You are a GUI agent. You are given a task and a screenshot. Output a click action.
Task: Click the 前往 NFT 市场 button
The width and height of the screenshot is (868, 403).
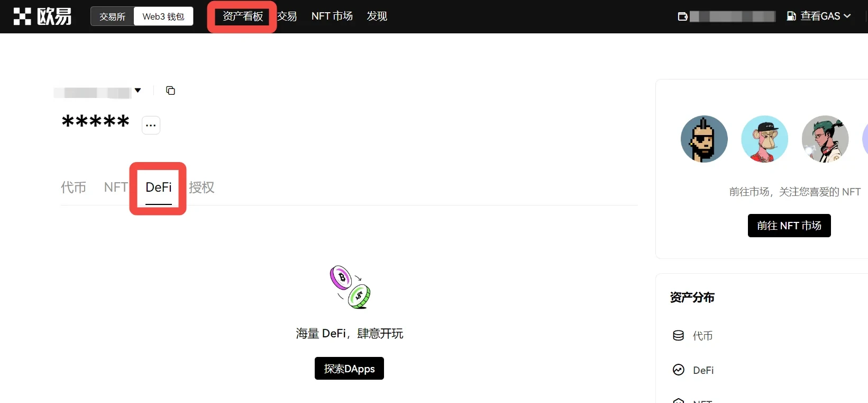(x=789, y=226)
